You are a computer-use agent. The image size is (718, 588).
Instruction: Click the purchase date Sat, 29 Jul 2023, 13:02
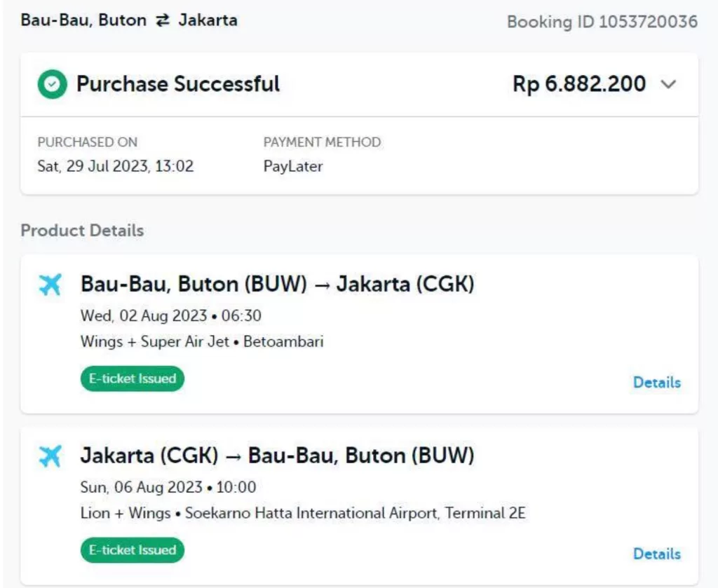click(x=115, y=167)
